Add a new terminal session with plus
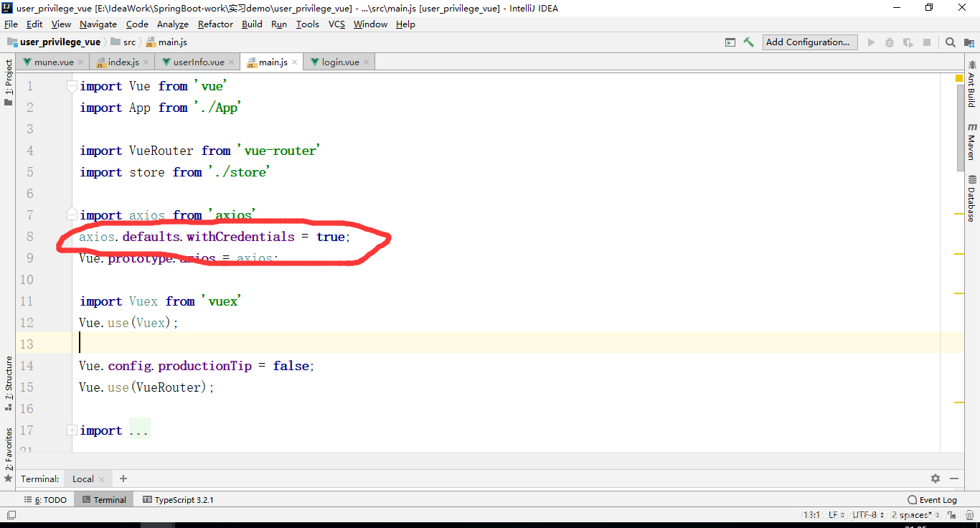The width and height of the screenshot is (980, 528). pyautogui.click(x=123, y=478)
